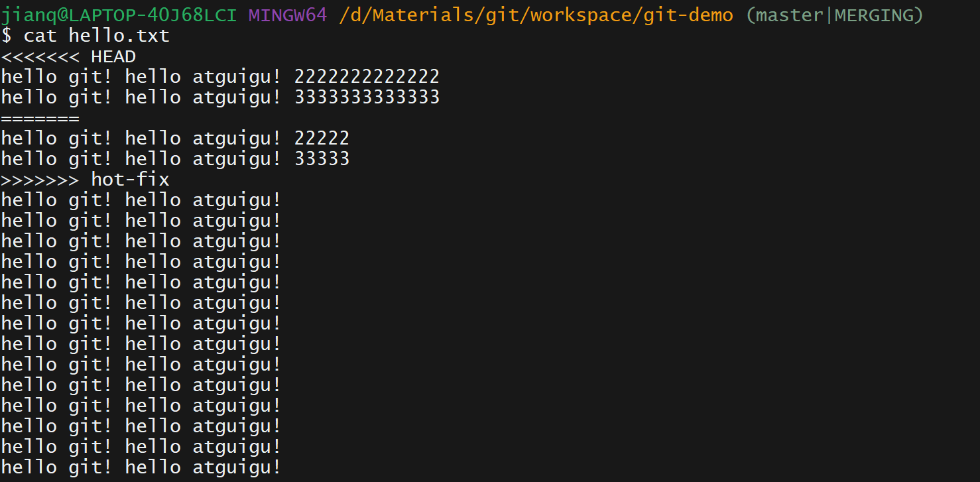
Task: Select the '=======' conflict separator line
Action: (40, 118)
